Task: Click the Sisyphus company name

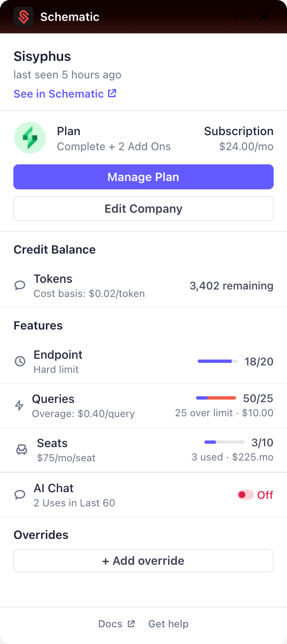Action: tap(42, 56)
